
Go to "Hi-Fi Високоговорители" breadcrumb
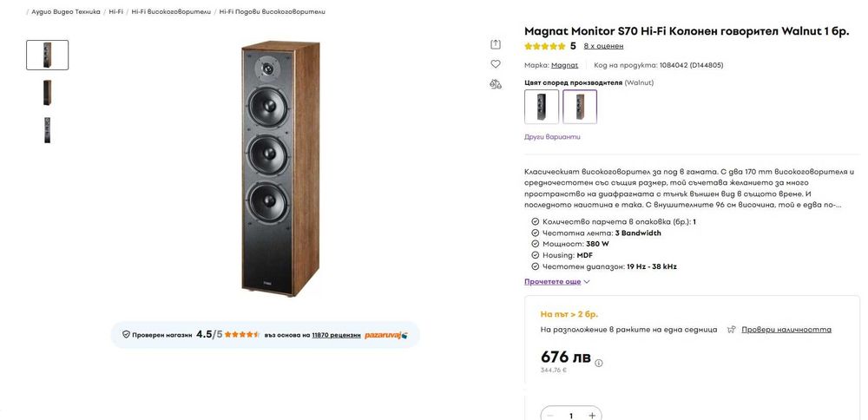(171, 11)
